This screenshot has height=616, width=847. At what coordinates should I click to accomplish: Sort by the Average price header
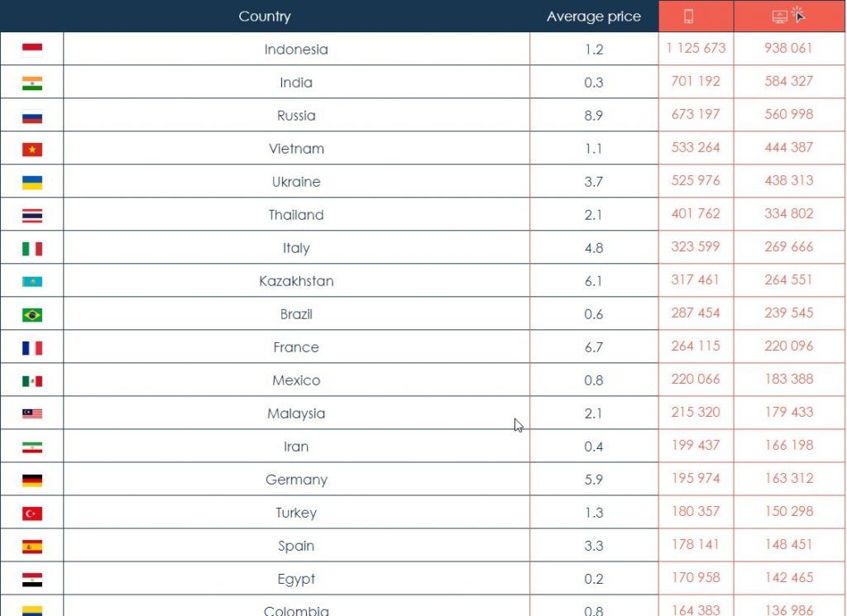pos(593,17)
